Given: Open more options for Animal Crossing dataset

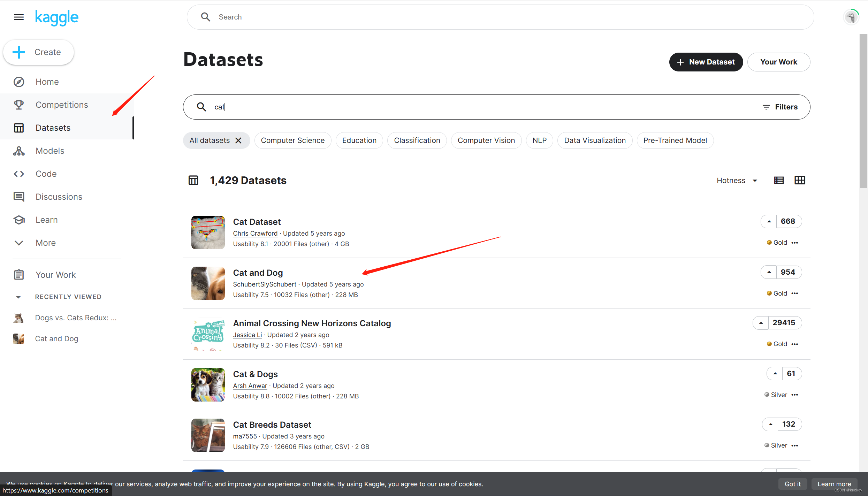Looking at the screenshot, I should tap(795, 344).
